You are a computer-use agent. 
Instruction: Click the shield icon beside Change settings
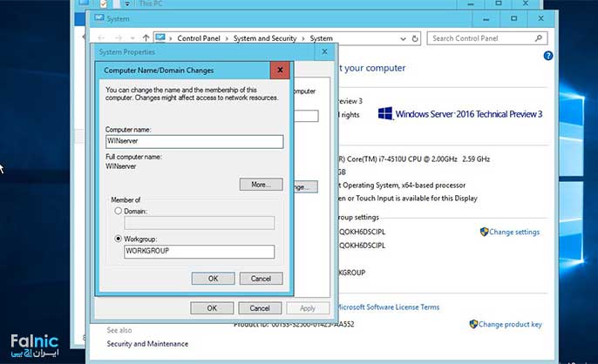click(x=484, y=233)
